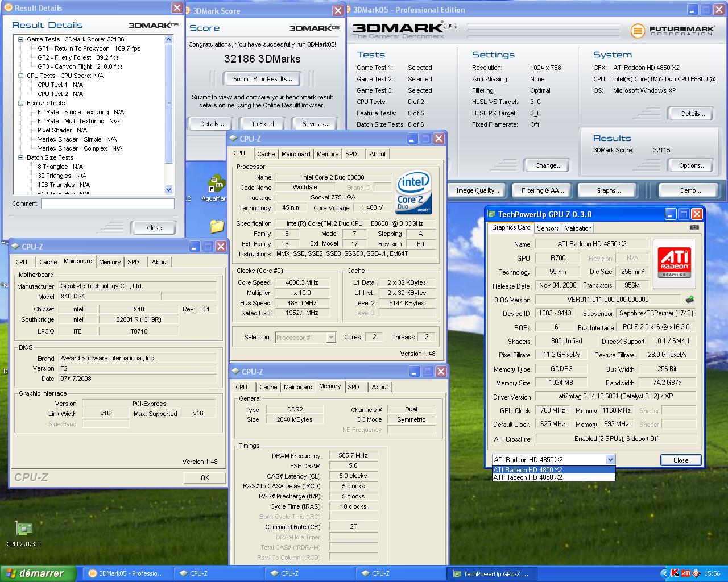Viewport: 728px width, 582px height.
Task: Click the To Excel button
Action: point(263,124)
